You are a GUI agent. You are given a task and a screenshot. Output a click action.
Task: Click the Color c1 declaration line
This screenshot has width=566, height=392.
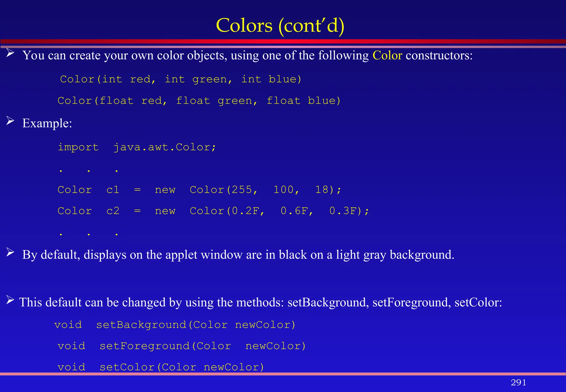200,190
